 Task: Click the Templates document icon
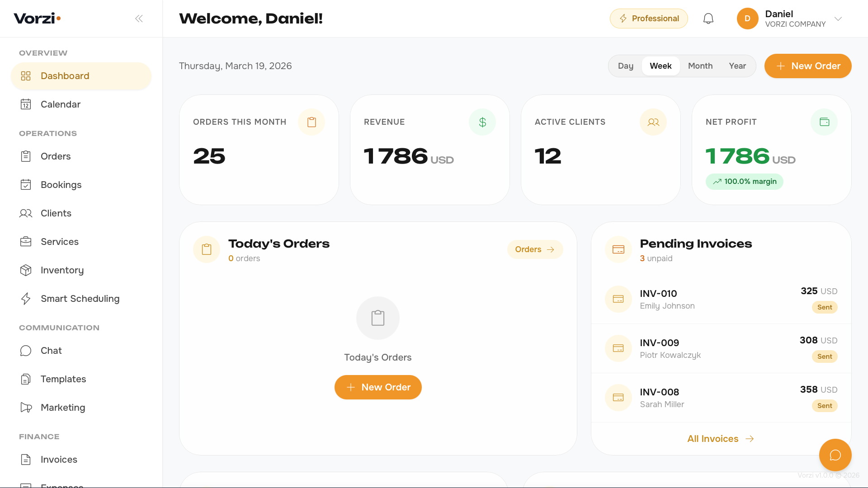tap(26, 379)
